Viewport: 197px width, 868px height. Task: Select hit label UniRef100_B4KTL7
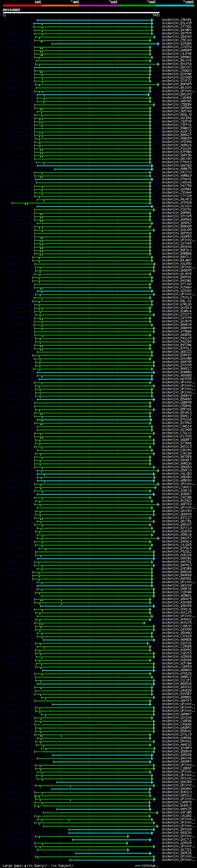click(x=177, y=257)
